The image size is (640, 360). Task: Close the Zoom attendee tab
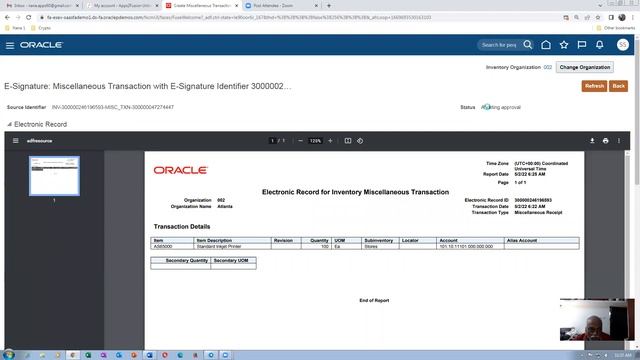(x=316, y=6)
